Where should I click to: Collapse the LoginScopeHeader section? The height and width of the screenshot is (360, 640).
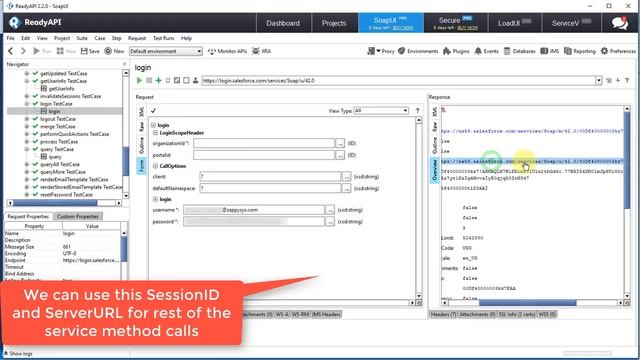pyautogui.click(x=156, y=133)
